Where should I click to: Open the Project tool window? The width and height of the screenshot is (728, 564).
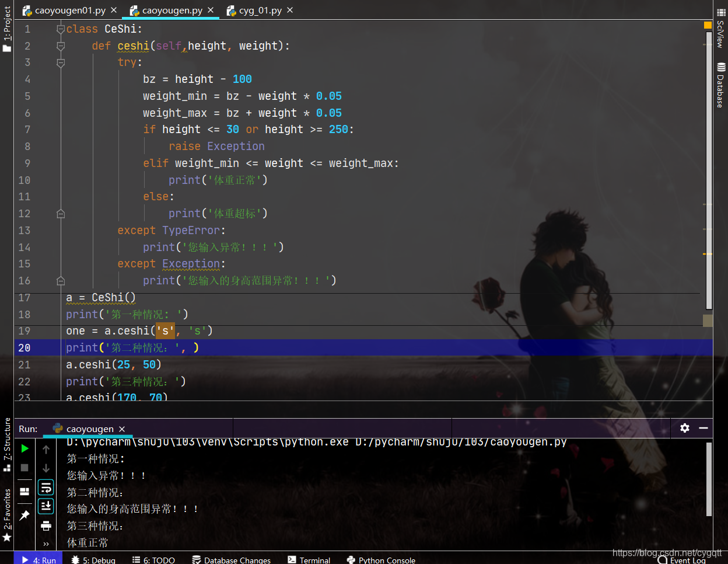point(6,29)
